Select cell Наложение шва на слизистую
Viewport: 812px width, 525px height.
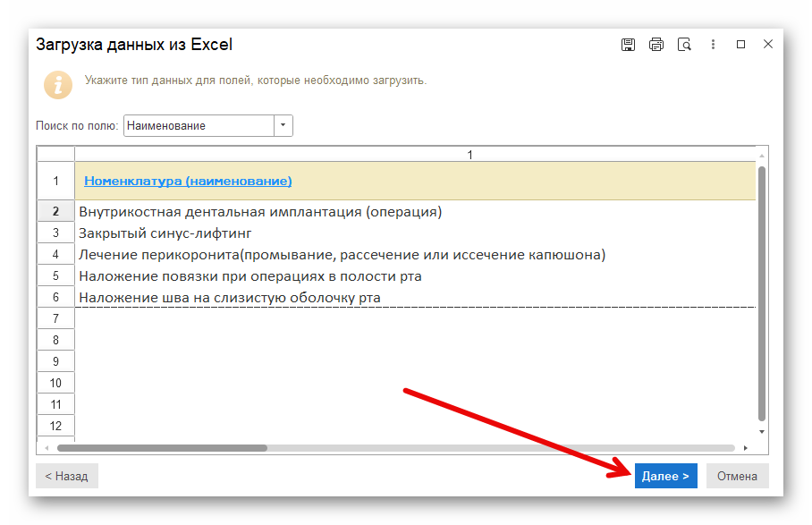(415, 297)
